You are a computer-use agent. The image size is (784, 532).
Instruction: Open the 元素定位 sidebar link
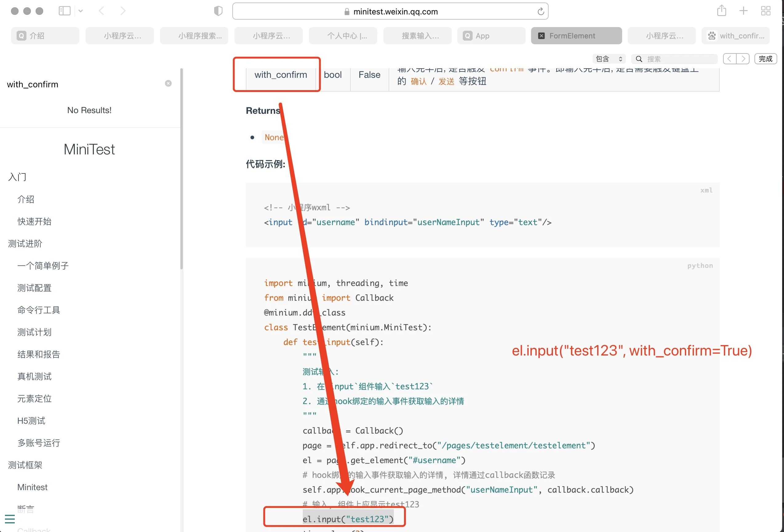coord(34,399)
